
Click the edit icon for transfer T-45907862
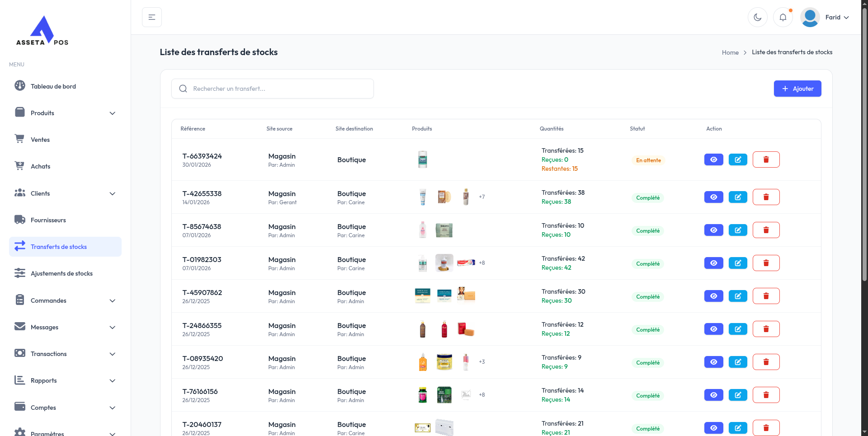click(x=738, y=296)
